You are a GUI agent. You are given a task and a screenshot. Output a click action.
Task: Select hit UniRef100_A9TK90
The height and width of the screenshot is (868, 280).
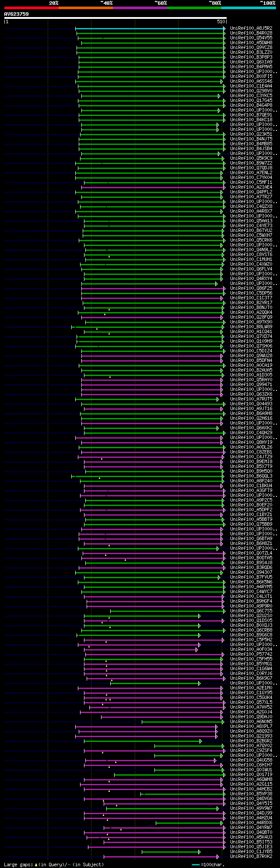(x=252, y=322)
